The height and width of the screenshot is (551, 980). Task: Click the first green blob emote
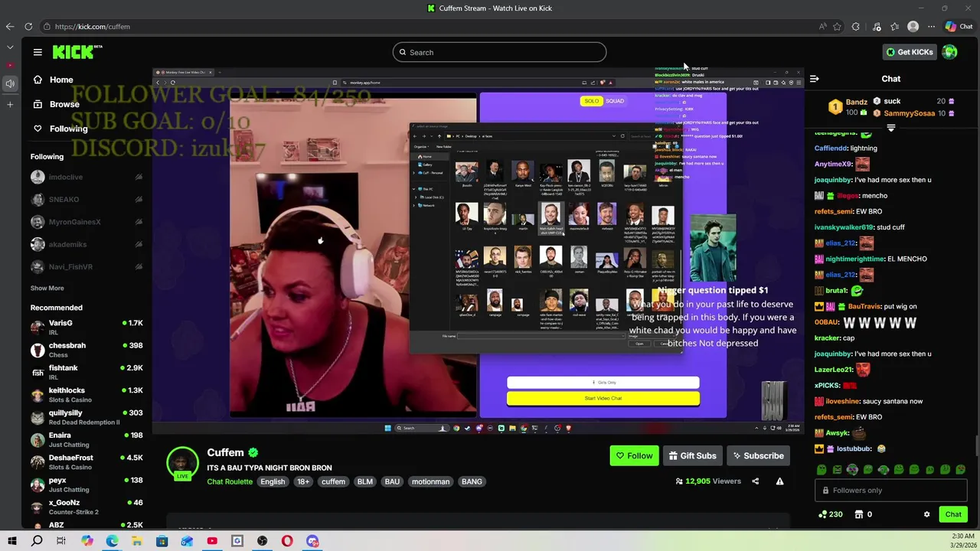(x=822, y=469)
